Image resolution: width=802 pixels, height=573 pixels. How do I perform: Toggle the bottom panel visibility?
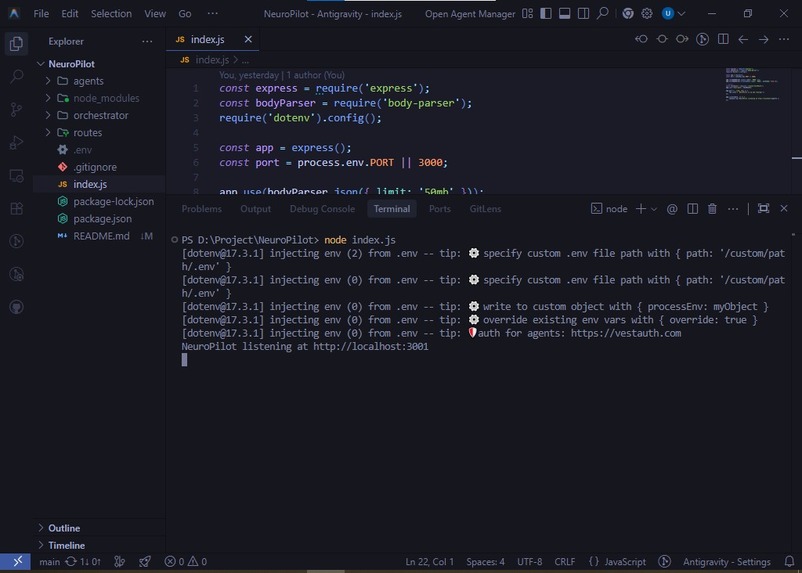(565, 14)
